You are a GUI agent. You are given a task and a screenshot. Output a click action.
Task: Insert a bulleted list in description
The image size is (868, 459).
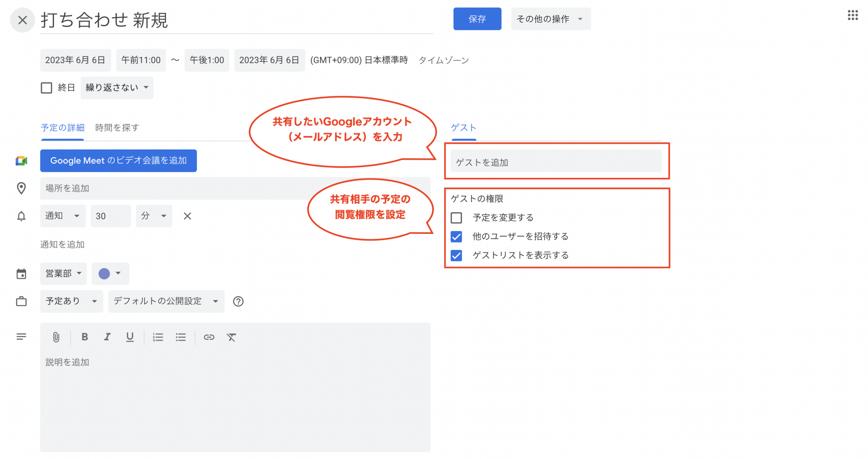pyautogui.click(x=180, y=337)
